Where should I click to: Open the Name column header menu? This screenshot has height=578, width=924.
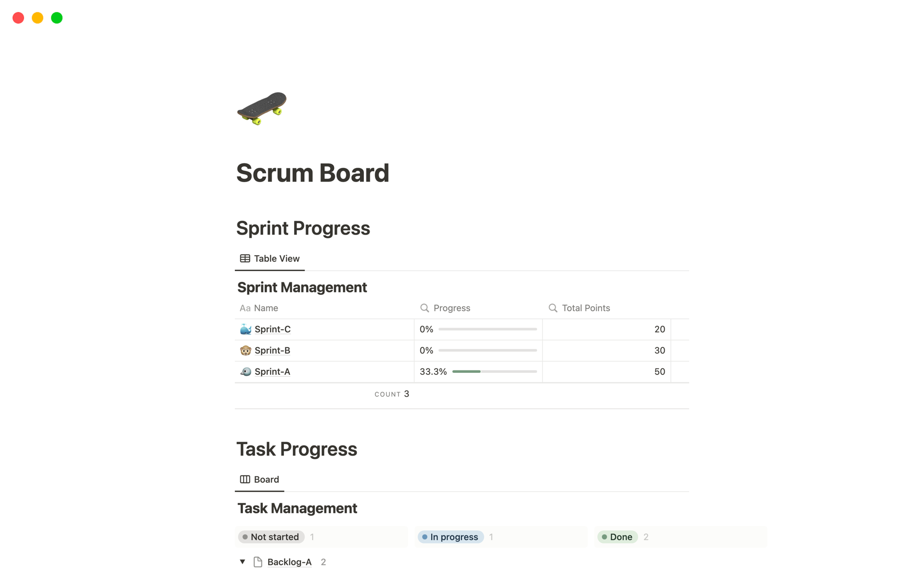click(x=266, y=308)
